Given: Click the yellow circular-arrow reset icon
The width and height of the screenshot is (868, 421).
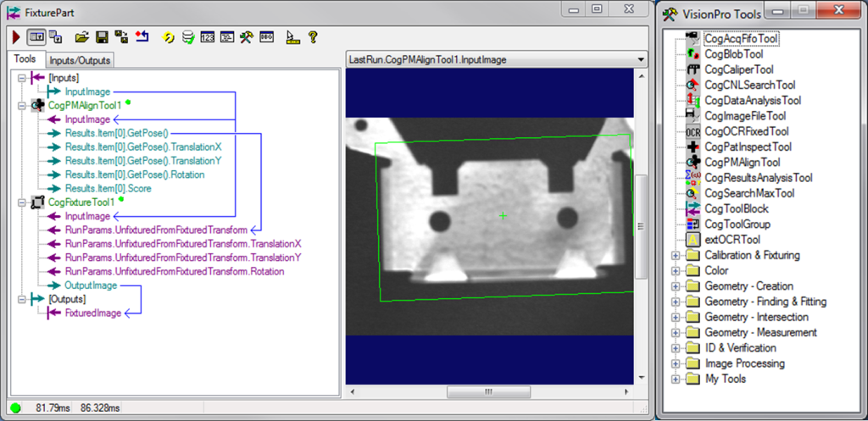Looking at the screenshot, I should click(x=168, y=37).
